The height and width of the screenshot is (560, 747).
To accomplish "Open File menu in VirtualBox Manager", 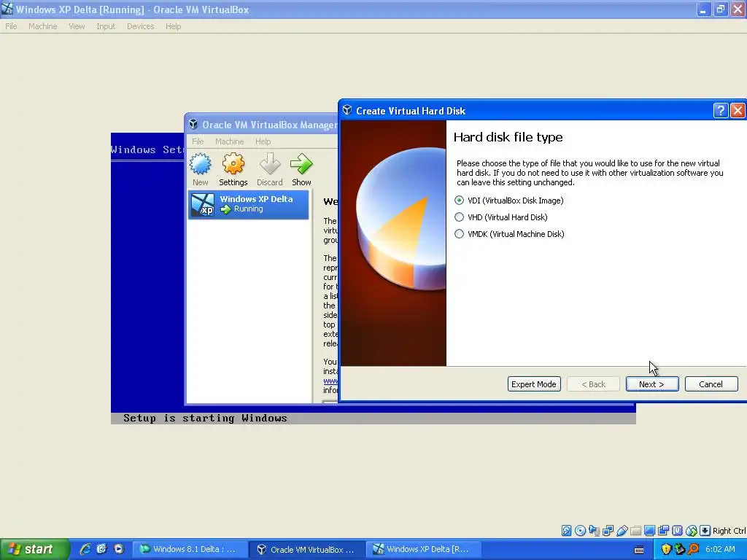I will 198,141.
